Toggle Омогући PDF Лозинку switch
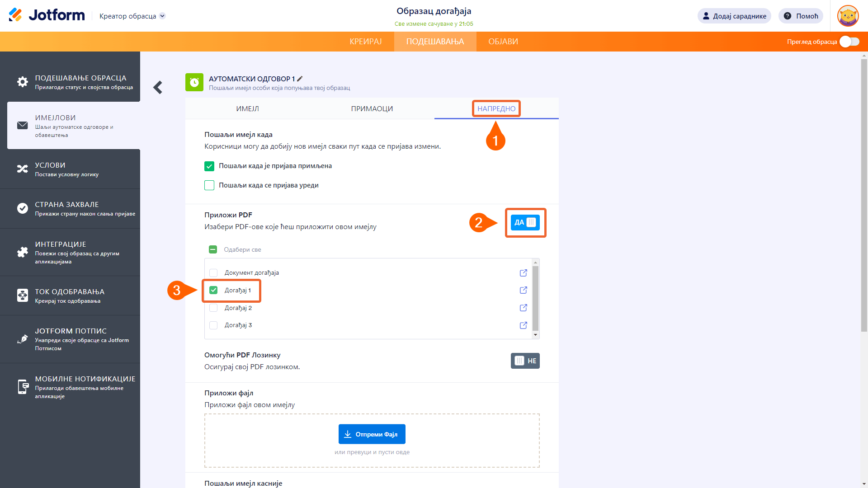This screenshot has height=488, width=868. coord(525,361)
